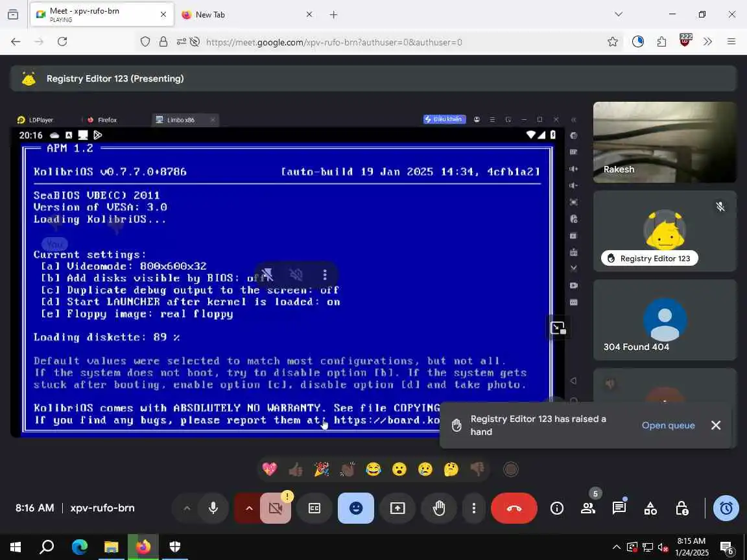
Task: Open the Activities panel
Action: pos(650,508)
